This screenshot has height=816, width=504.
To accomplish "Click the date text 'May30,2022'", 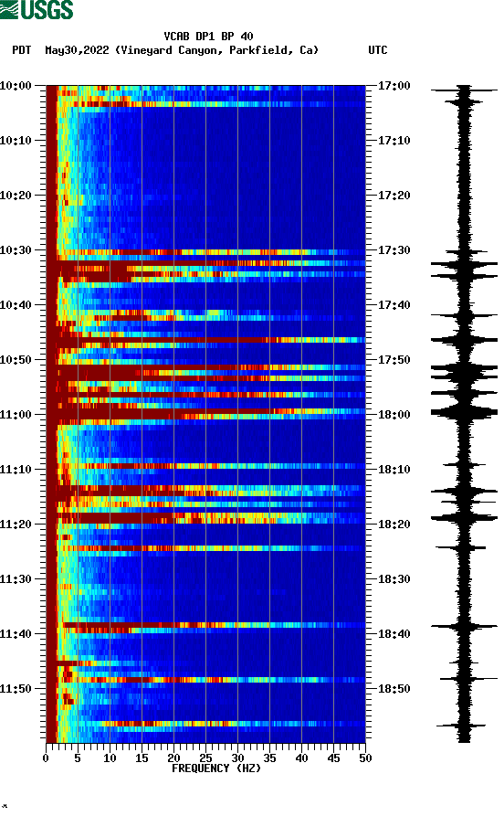I will 77,50.
